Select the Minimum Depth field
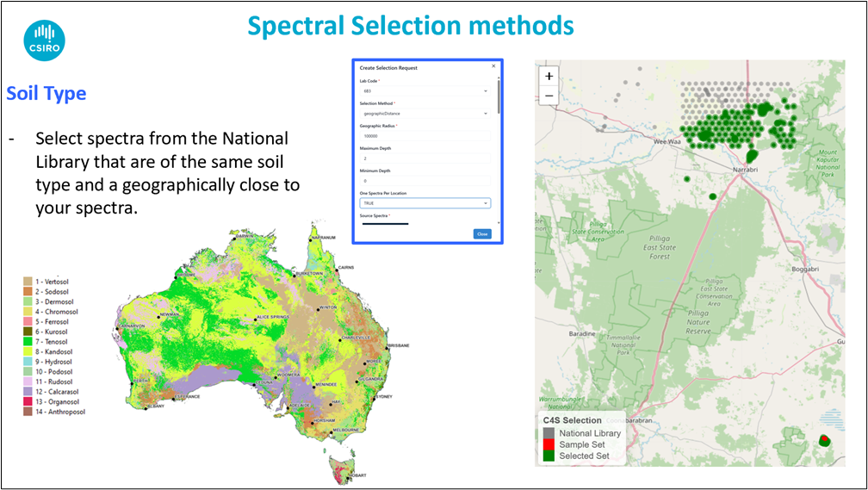This screenshot has height=490, width=868. coord(425,181)
